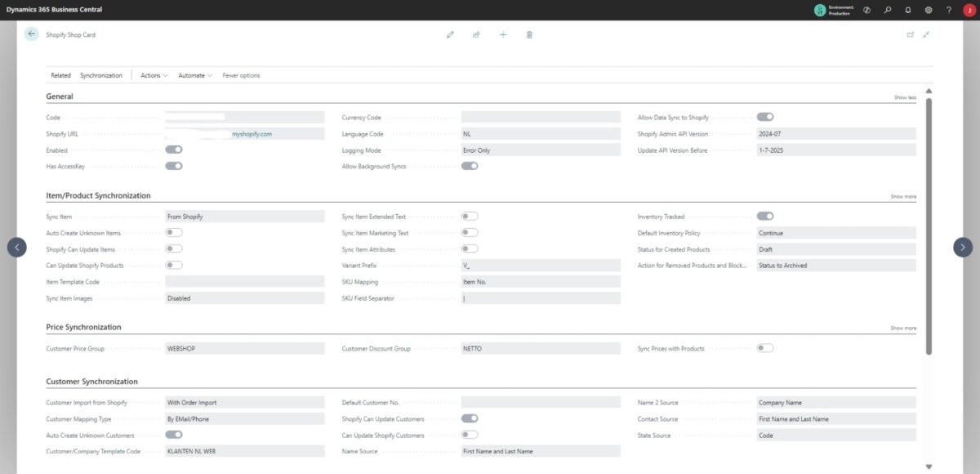Show more in Price Synchronization

click(x=903, y=329)
